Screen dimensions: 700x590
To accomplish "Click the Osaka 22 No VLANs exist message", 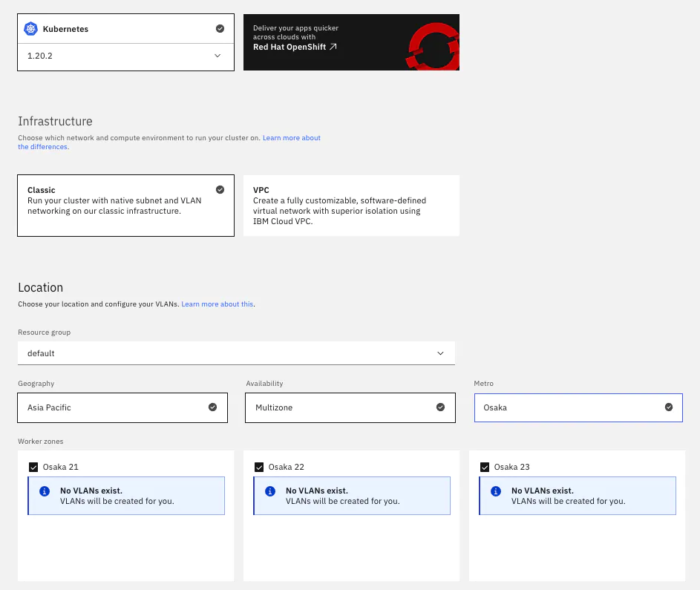I will [x=352, y=496].
